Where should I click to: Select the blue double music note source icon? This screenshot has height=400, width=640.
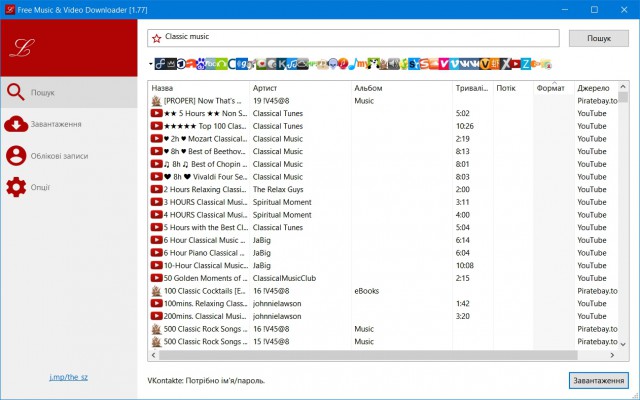coord(292,64)
